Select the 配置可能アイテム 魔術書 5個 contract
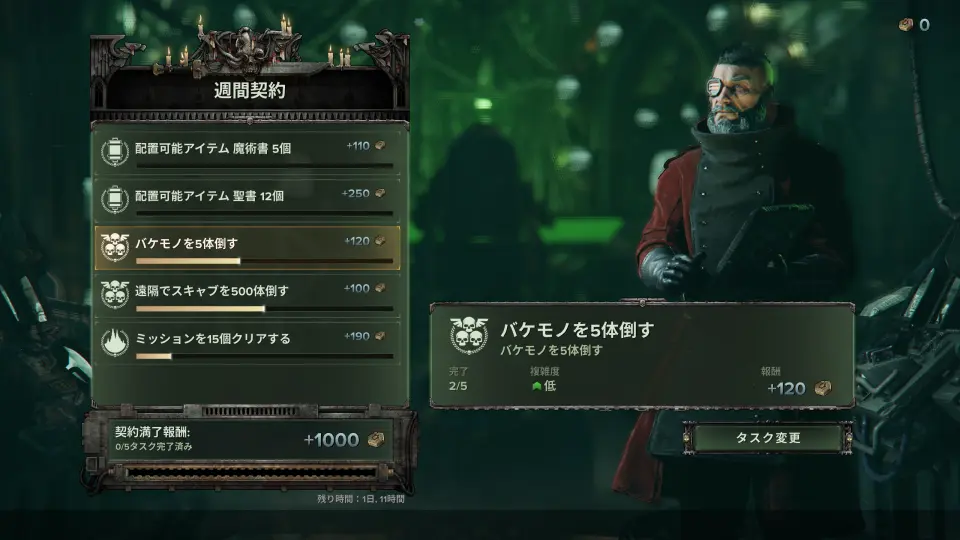 coord(247,152)
